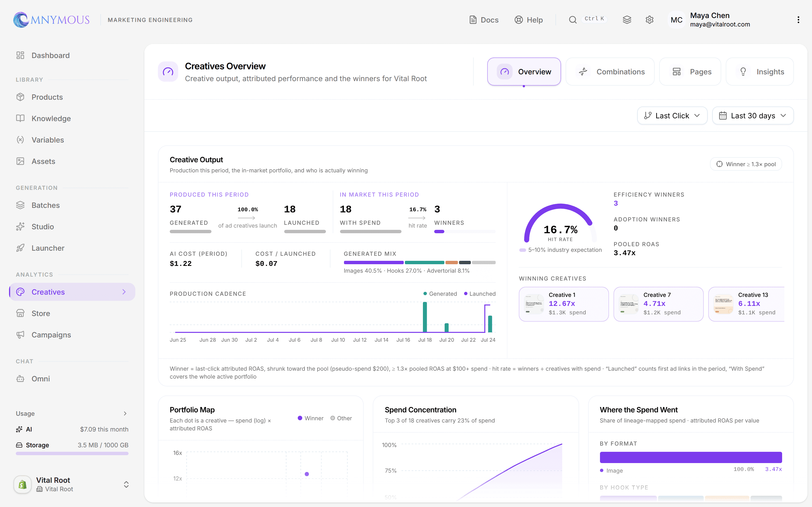Click the Storage usage progress bar
Viewport: 812px width, 507px height.
coord(72,453)
